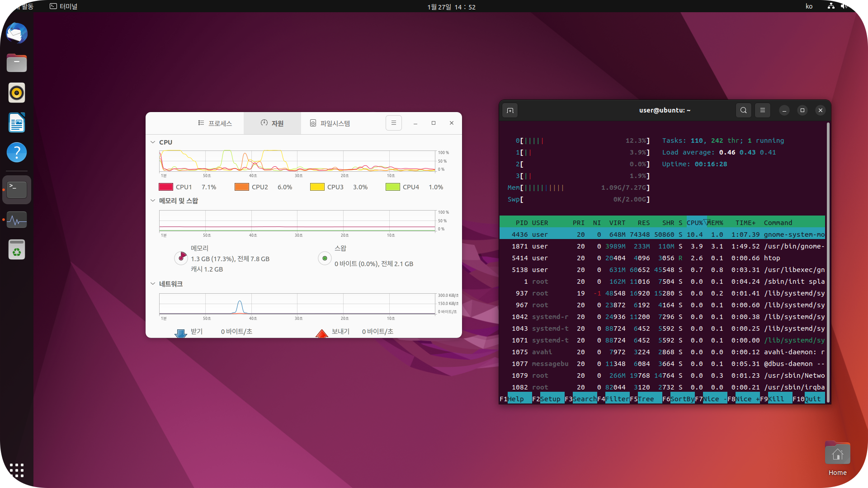Open the trash icon in dock
This screenshot has height=488, width=868.
click(x=17, y=249)
